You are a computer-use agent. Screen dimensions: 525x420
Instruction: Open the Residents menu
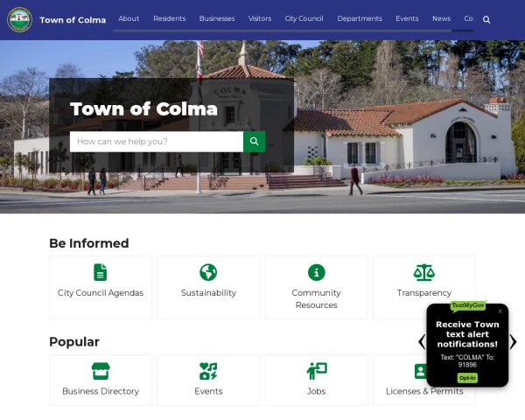(x=170, y=18)
